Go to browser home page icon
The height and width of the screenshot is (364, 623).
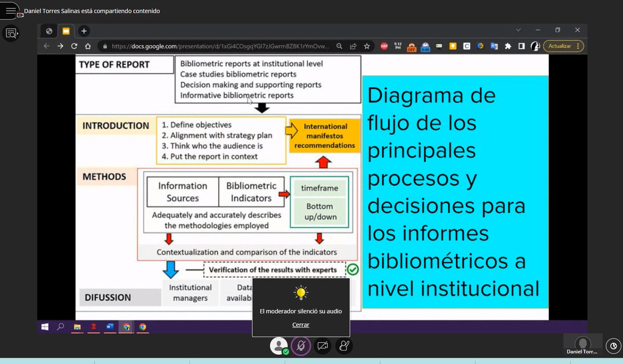[x=88, y=46]
